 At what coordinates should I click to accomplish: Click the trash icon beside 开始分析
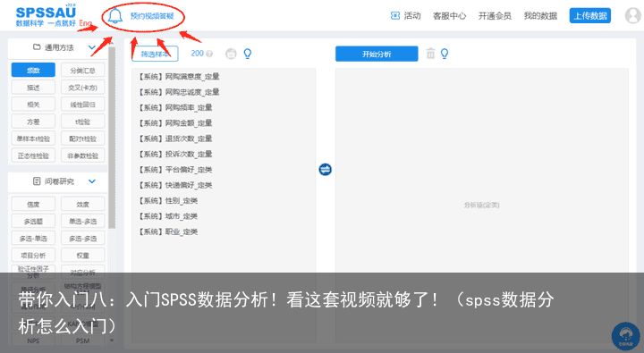(430, 54)
